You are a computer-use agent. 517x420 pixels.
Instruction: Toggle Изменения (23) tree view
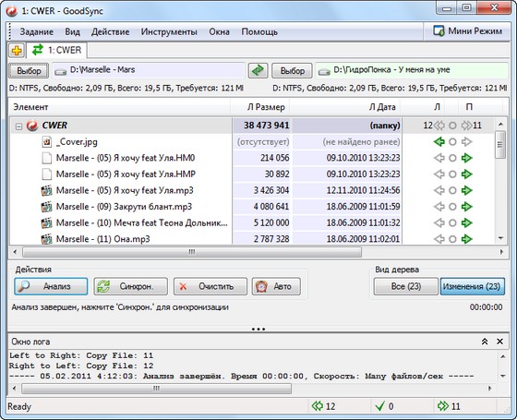click(472, 286)
